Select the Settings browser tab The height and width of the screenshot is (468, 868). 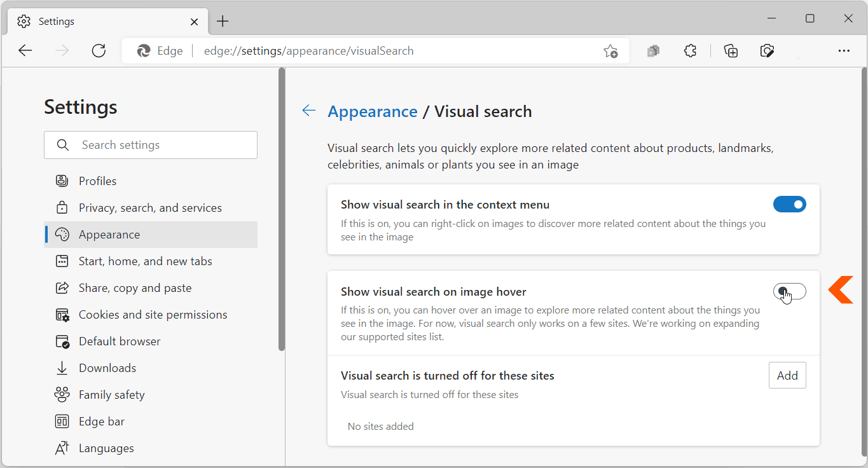click(x=108, y=22)
